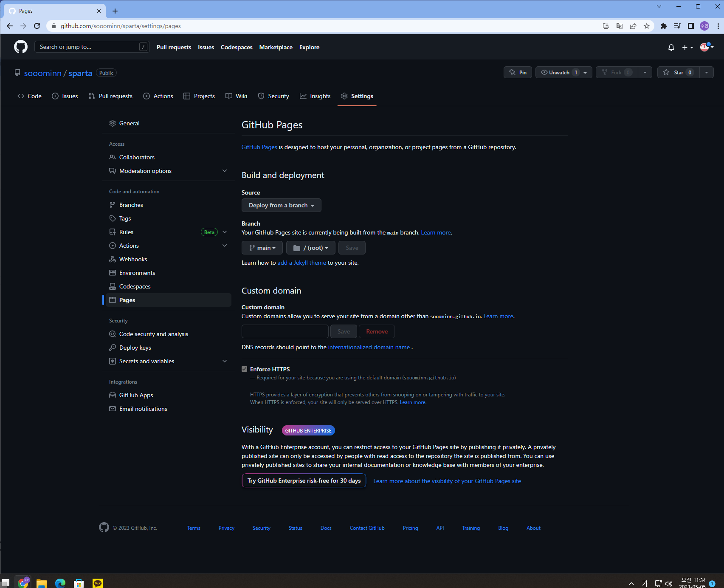Viewport: 724px width, 588px height.
Task: Open Microsoft Store from the taskbar
Action: coord(79,583)
